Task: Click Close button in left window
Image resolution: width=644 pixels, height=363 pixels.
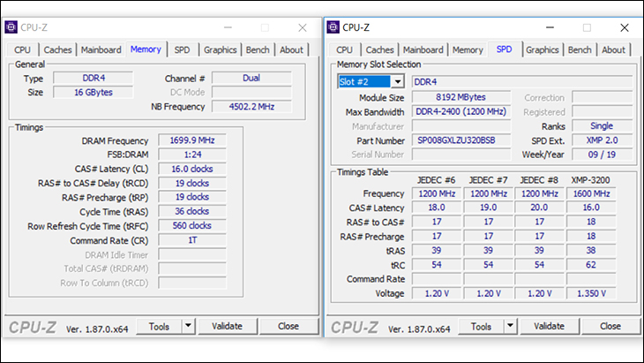Action: click(288, 327)
